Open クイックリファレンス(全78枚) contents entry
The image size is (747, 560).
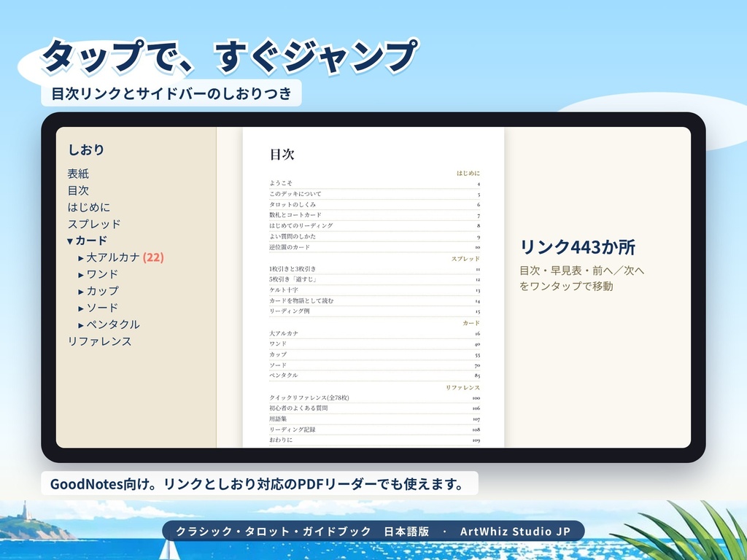374,397
